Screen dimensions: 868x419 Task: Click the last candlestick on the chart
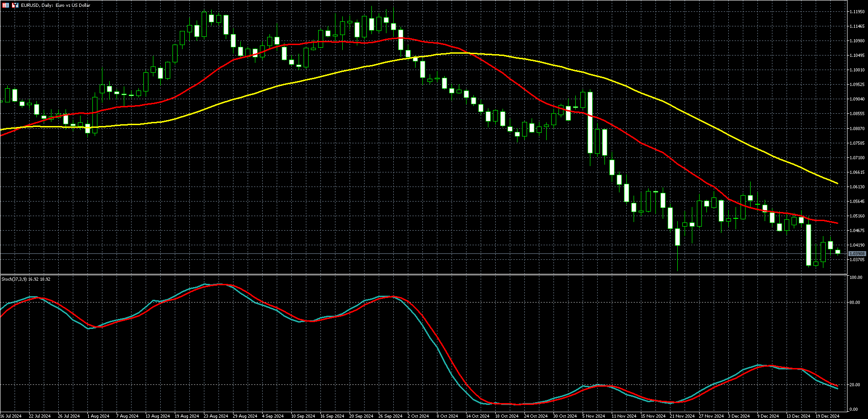pos(838,252)
